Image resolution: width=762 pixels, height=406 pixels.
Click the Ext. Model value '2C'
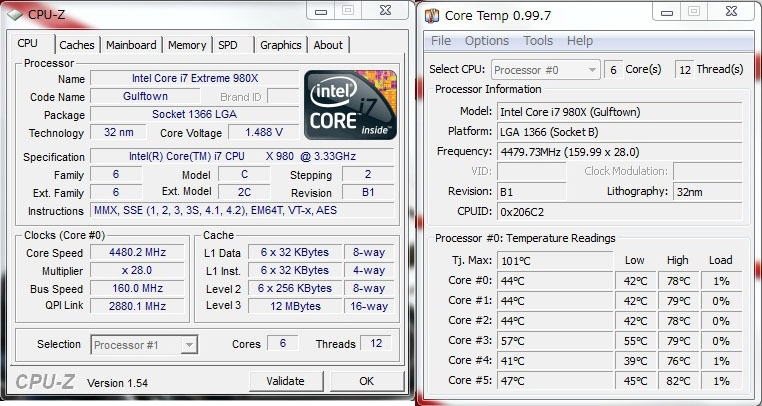pyautogui.click(x=244, y=192)
